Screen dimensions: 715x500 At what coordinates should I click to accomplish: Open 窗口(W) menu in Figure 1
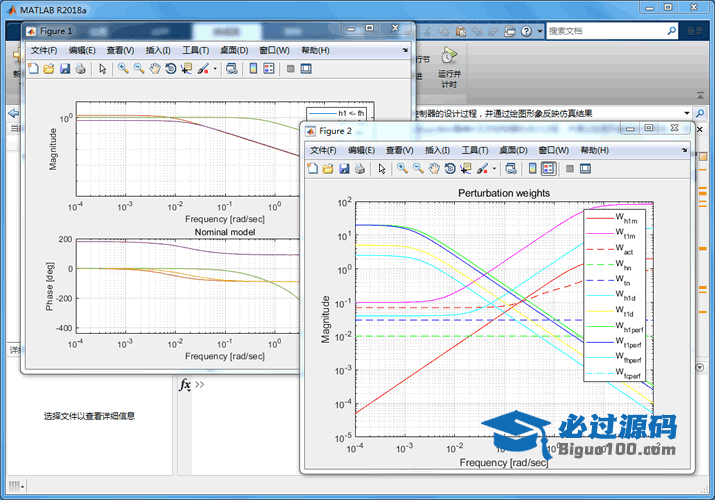point(274,50)
